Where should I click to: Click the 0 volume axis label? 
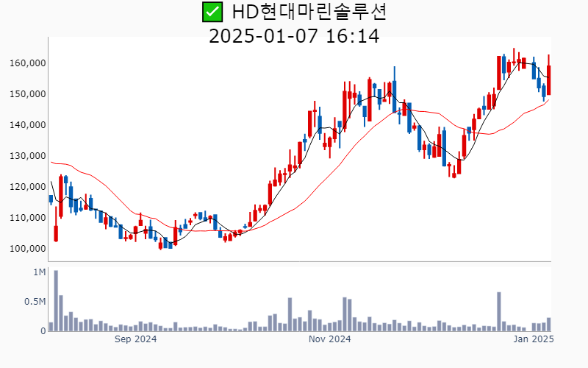43,331
